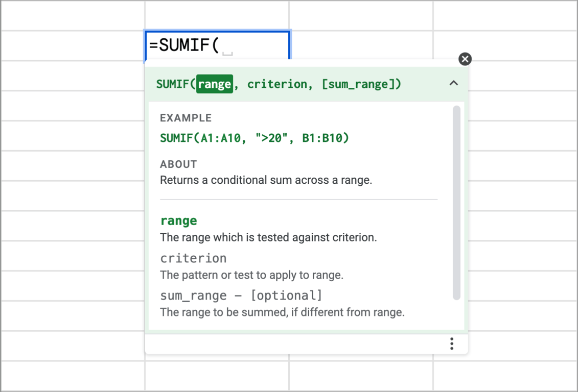Click the EXAMPLE section label

(186, 118)
